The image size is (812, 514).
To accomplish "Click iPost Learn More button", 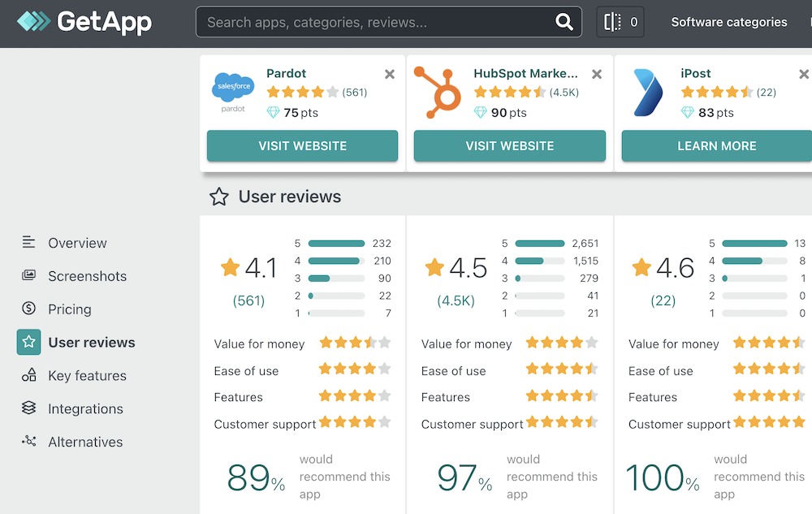I will tap(716, 146).
